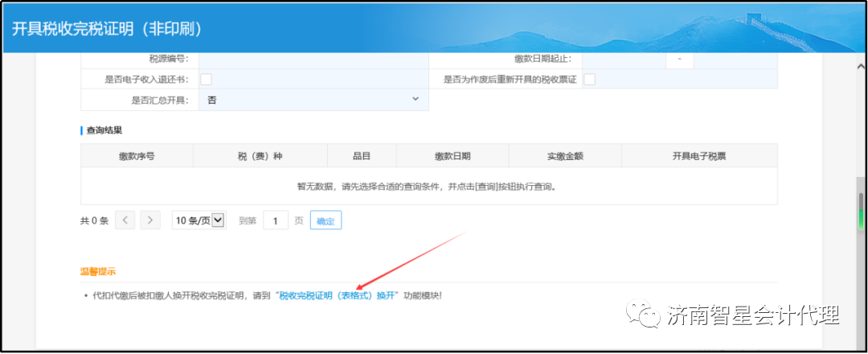The height and width of the screenshot is (354, 868).
Task: Click the 实缴金额 column header
Action: [565, 155]
